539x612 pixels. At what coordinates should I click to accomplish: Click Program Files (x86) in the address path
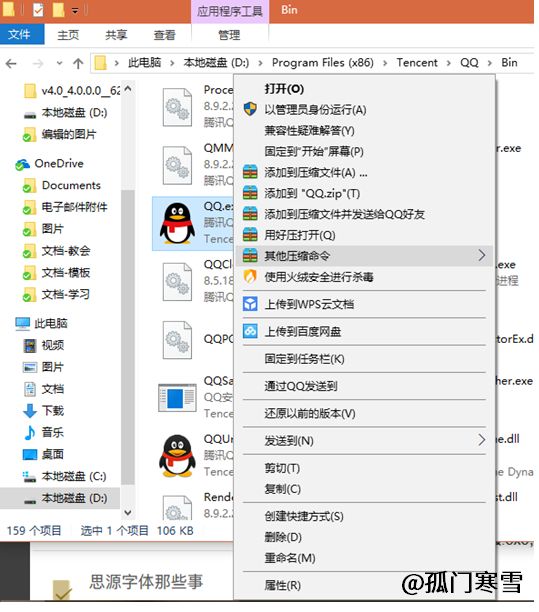(x=322, y=63)
